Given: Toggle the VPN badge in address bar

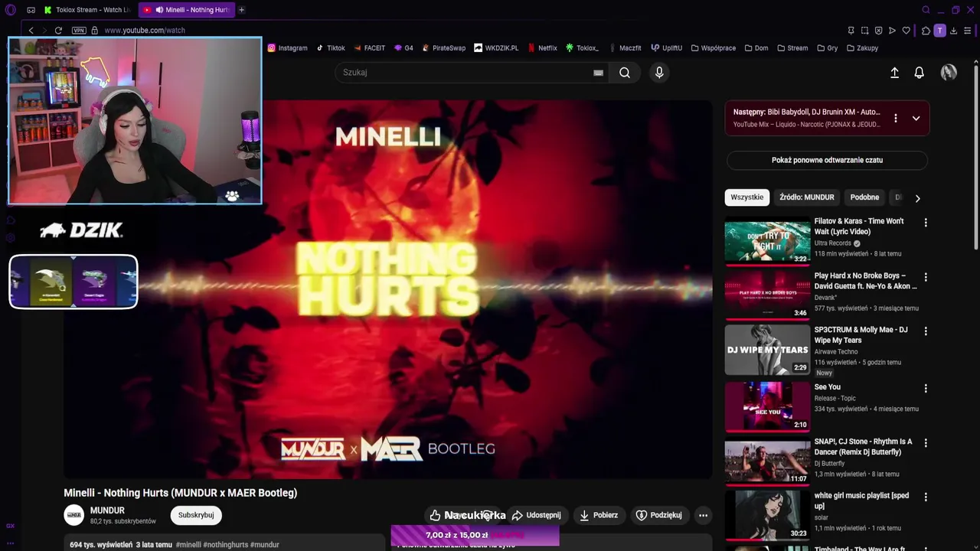Looking at the screenshot, I should 79,30.
